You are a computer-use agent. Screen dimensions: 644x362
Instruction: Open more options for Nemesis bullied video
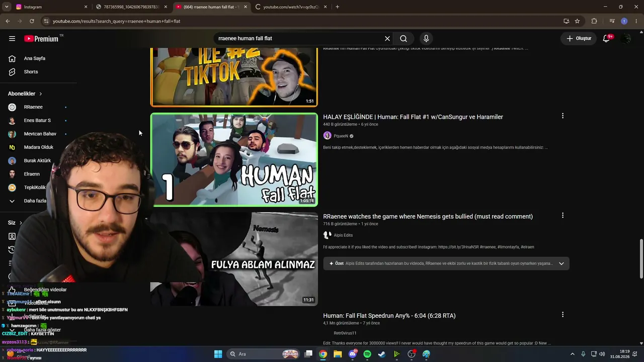(x=562, y=216)
